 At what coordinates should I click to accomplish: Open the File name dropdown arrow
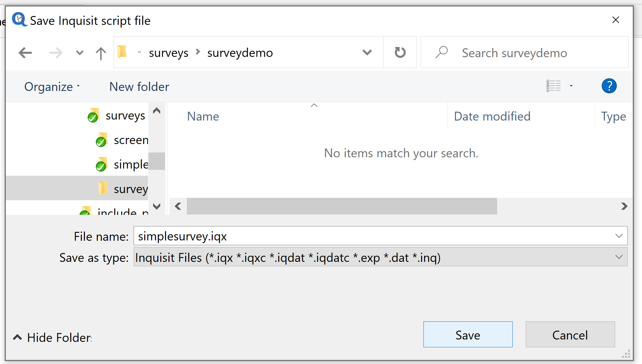(x=619, y=236)
